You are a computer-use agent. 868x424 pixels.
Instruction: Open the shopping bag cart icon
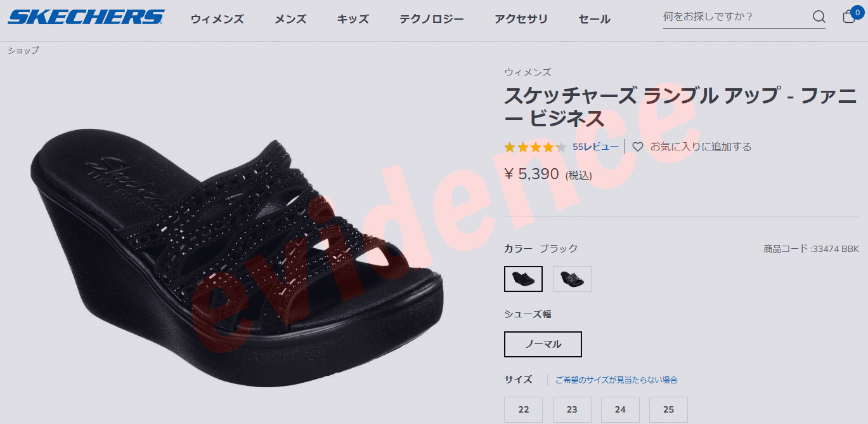(x=850, y=16)
